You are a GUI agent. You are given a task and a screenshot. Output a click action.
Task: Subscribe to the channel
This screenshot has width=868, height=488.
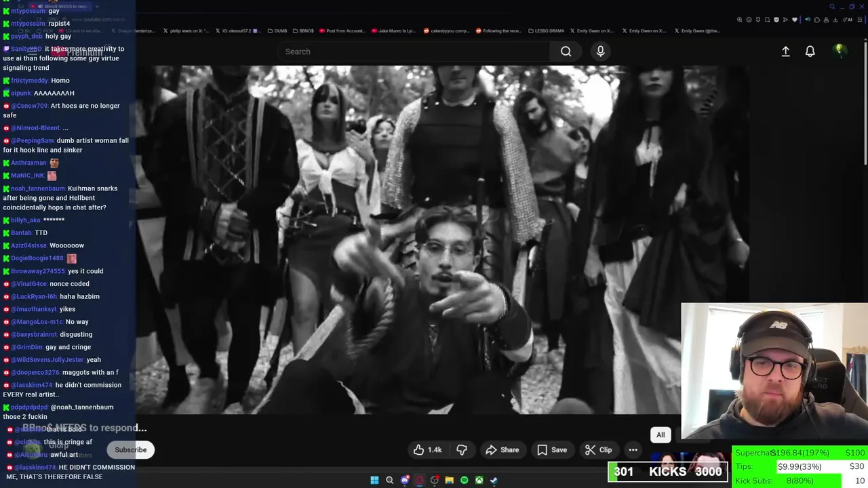coord(130,450)
